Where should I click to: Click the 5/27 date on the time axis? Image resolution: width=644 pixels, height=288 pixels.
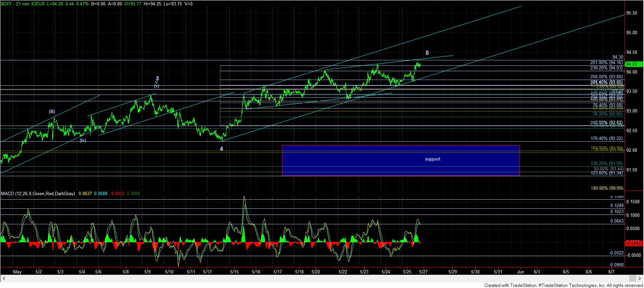click(x=423, y=272)
